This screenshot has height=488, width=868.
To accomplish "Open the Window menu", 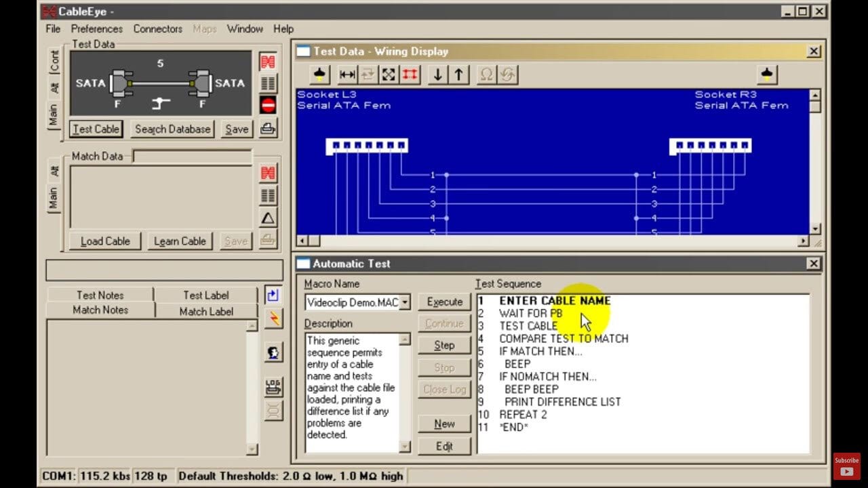I will pyautogui.click(x=245, y=28).
